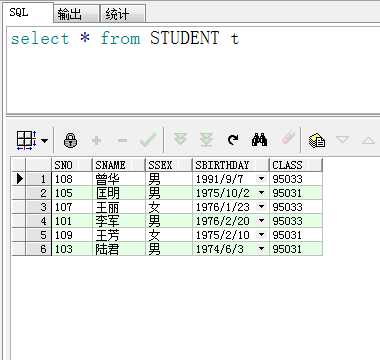Click the CLASS cell in 陆君's row

(296, 249)
